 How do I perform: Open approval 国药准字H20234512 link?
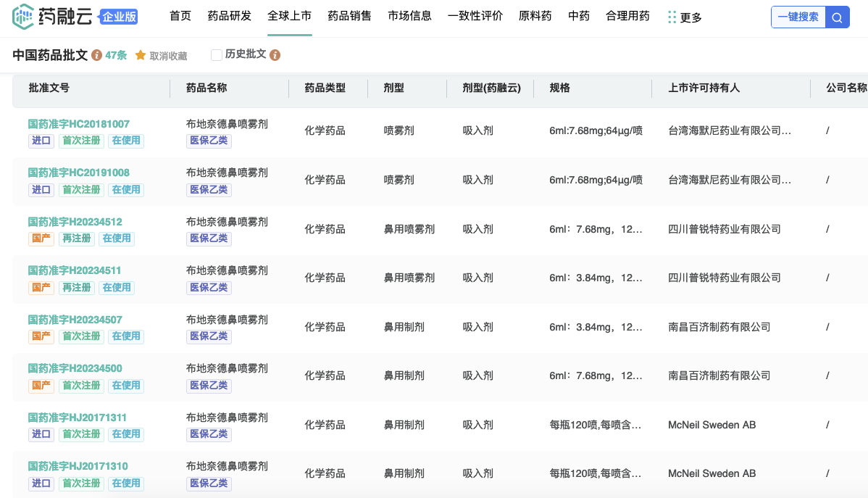pos(75,222)
